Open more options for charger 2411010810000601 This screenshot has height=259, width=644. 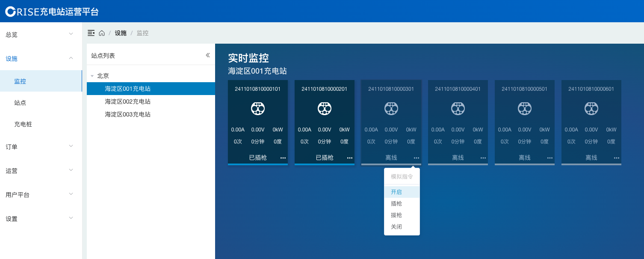pos(617,158)
